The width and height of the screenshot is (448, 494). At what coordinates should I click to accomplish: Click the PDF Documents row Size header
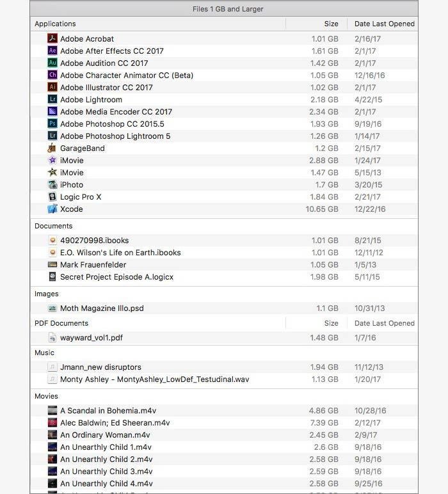331,323
